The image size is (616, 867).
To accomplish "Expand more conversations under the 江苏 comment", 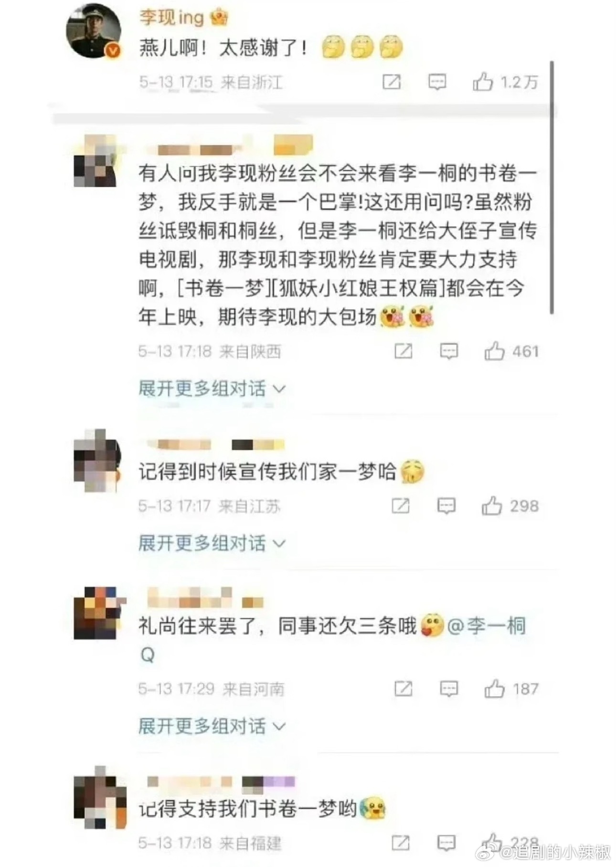I will pos(212,543).
